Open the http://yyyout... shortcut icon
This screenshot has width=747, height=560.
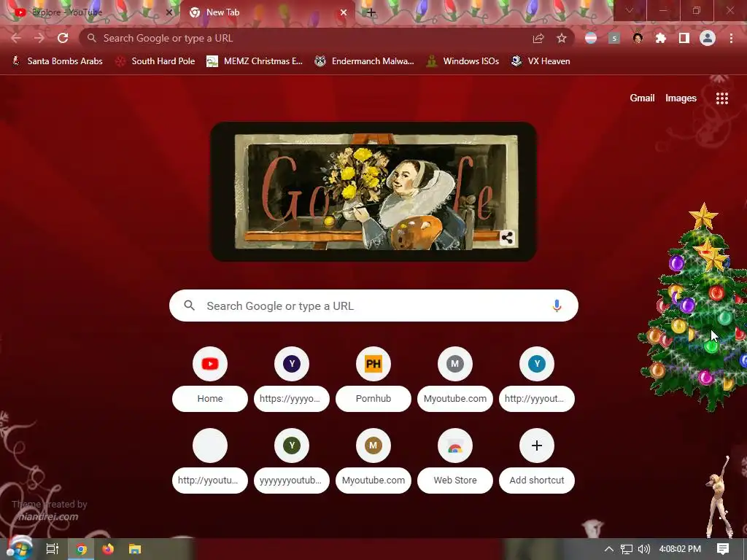coord(537,364)
